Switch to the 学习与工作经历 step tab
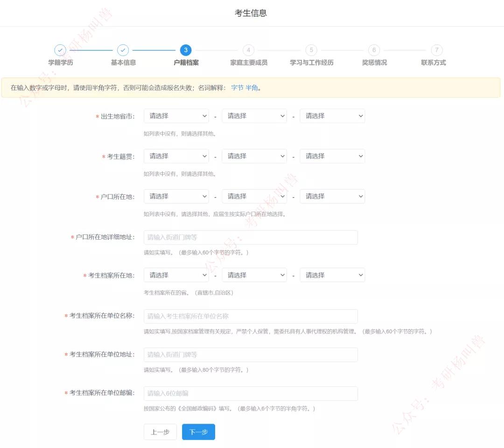Screen dimensions: 504x448 point(311,62)
